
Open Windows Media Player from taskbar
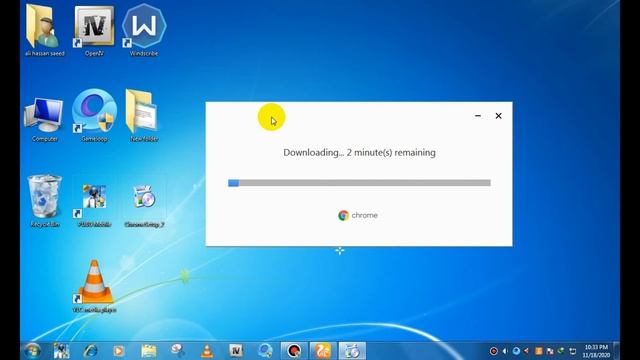point(119,351)
